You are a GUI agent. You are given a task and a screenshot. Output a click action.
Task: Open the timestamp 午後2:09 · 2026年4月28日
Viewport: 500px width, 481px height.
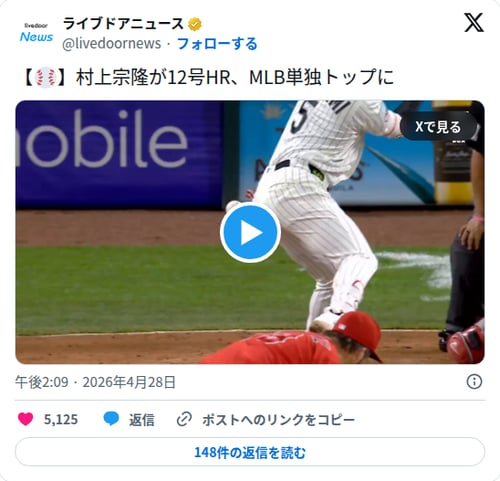click(x=95, y=382)
